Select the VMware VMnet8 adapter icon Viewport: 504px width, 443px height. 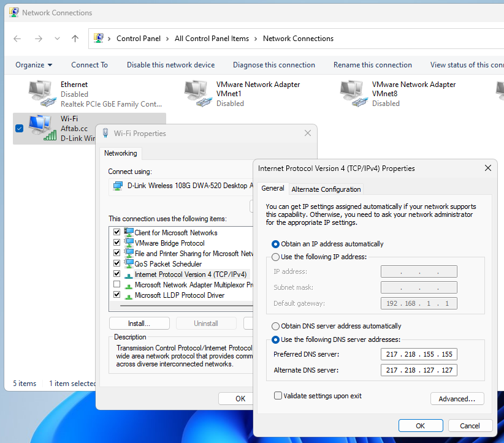(x=354, y=94)
